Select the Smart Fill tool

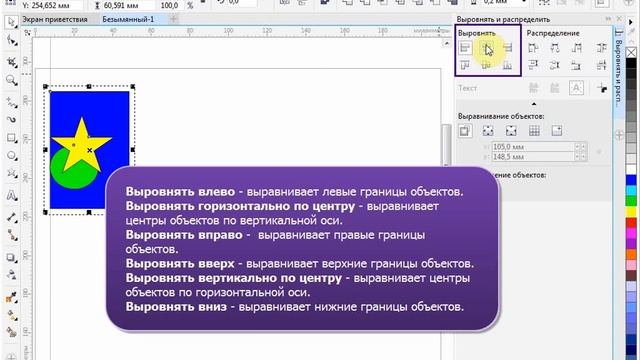coord(11,333)
